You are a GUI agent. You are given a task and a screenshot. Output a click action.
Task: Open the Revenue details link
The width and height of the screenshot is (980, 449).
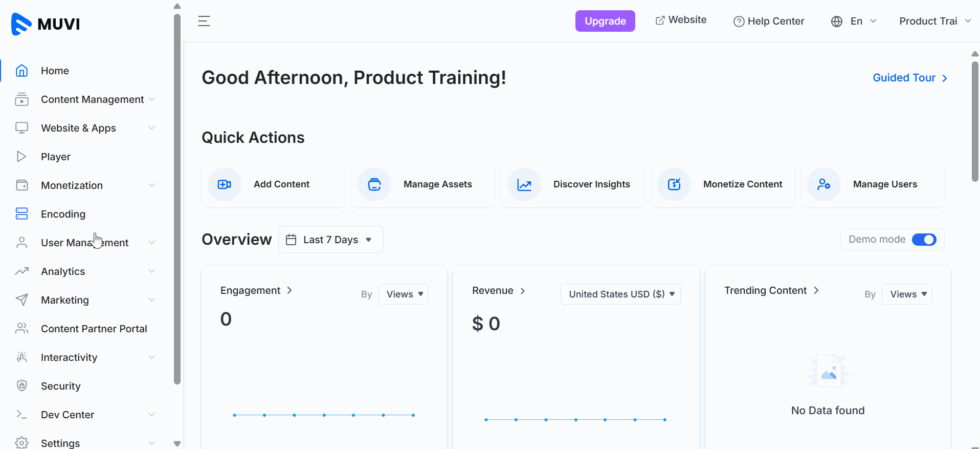click(x=499, y=290)
